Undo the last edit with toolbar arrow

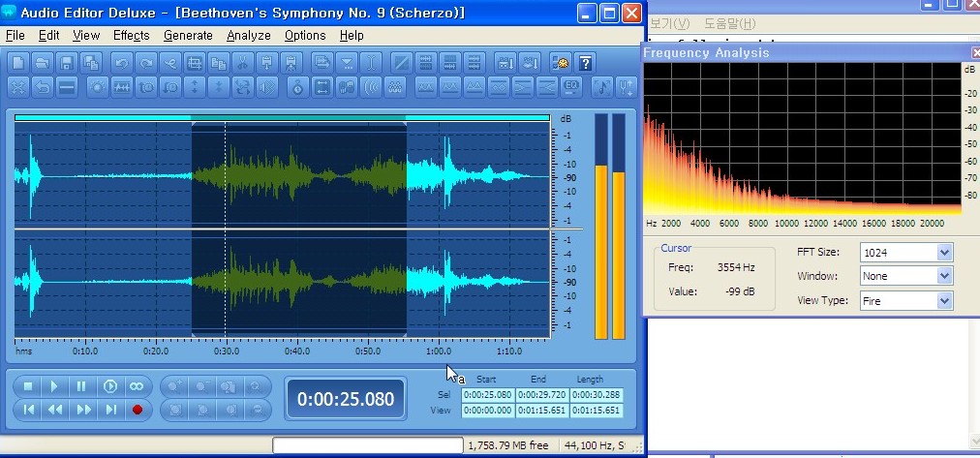pos(121,63)
